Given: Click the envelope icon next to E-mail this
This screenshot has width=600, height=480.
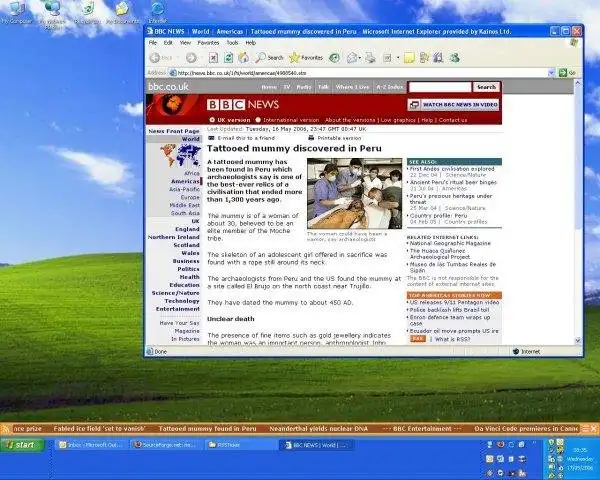Looking at the screenshot, I should click(211, 138).
